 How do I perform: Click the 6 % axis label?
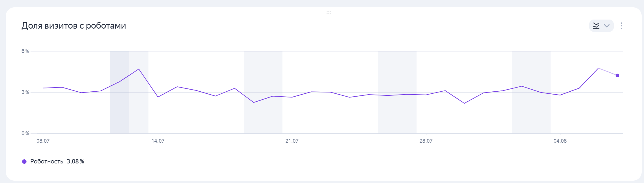click(x=25, y=51)
